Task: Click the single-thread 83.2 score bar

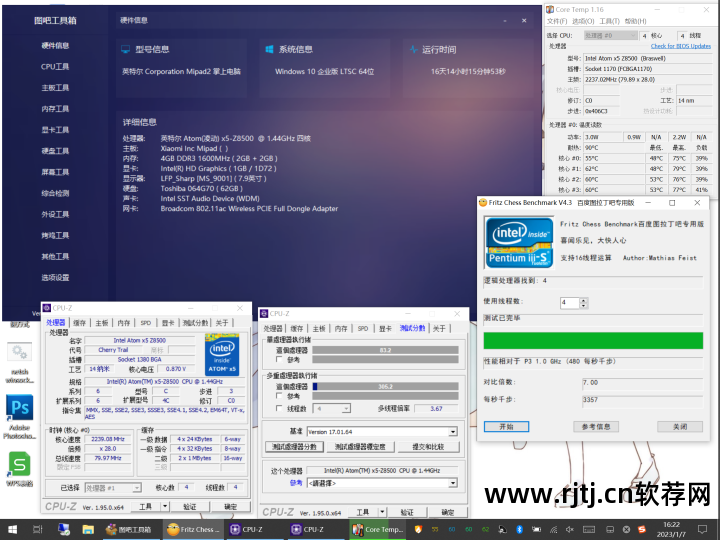Action: pyautogui.click(x=385, y=350)
